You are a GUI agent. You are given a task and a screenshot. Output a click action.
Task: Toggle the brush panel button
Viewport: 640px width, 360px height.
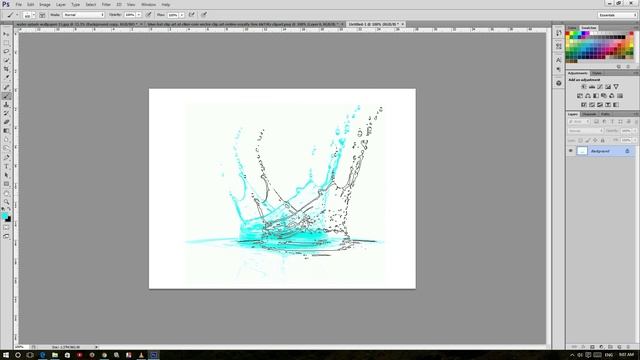tap(42, 15)
